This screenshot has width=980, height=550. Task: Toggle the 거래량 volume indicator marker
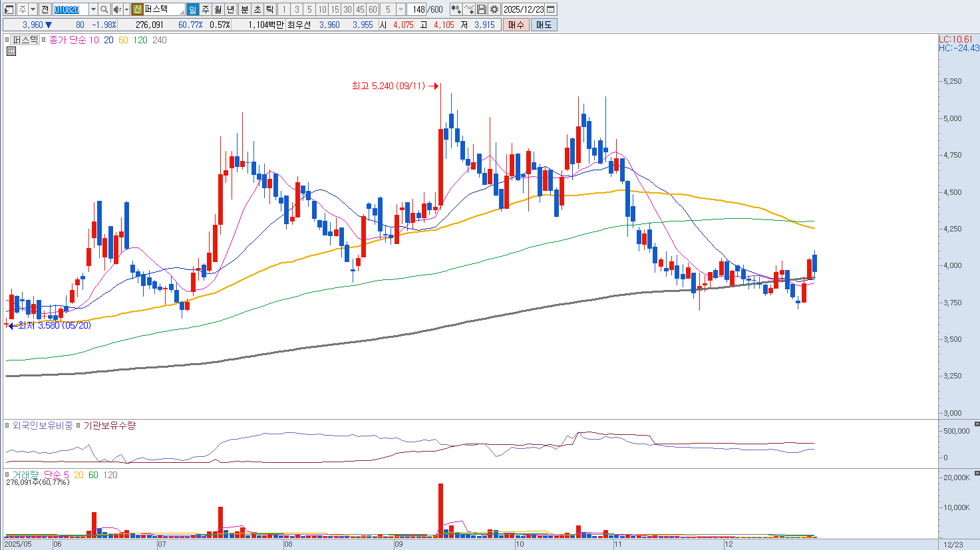tap(7, 475)
